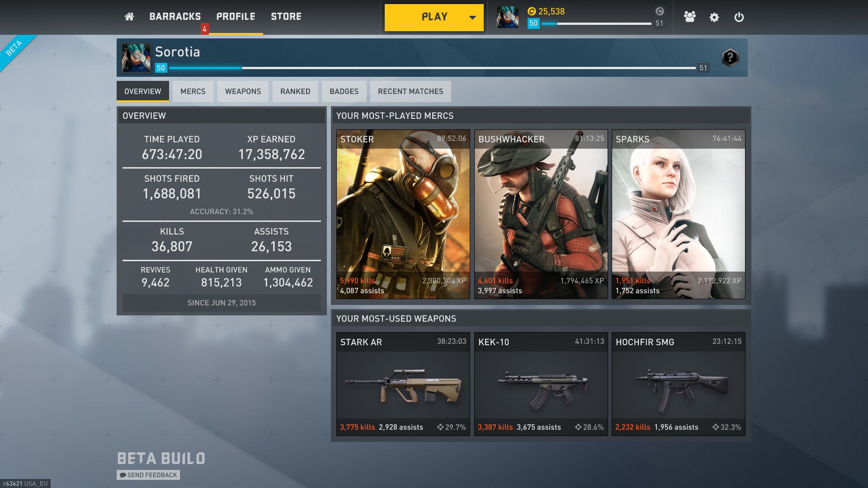Click the grey currency icon above level 51

[660, 11]
